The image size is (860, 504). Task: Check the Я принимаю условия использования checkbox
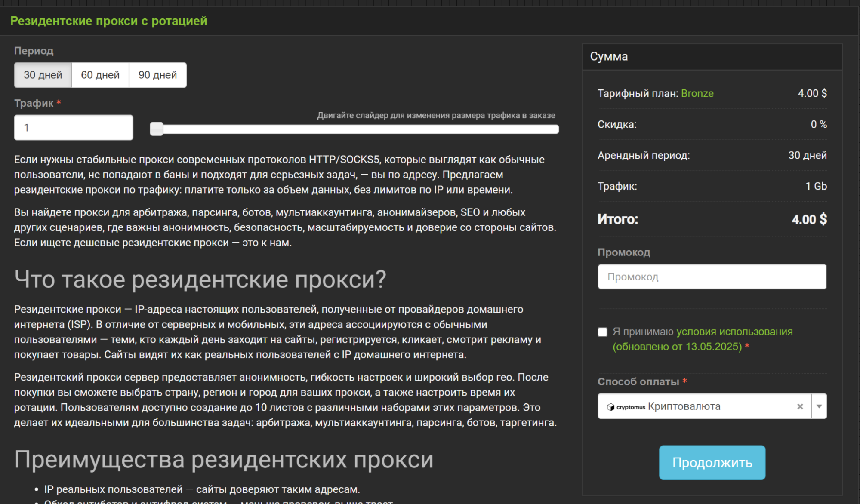coord(602,332)
